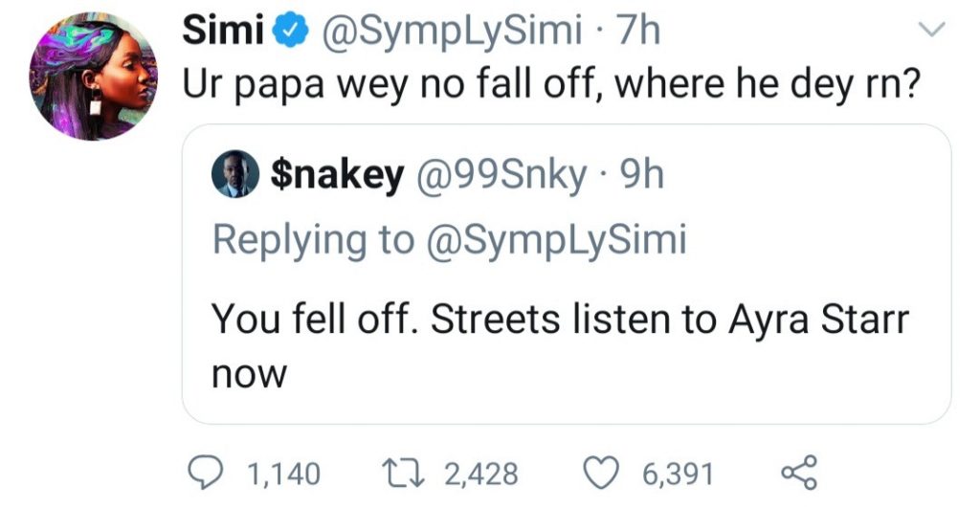The height and width of the screenshot is (507, 980).
Task: Click the @99Snky handle in the quoted tweet
Action: click(499, 176)
